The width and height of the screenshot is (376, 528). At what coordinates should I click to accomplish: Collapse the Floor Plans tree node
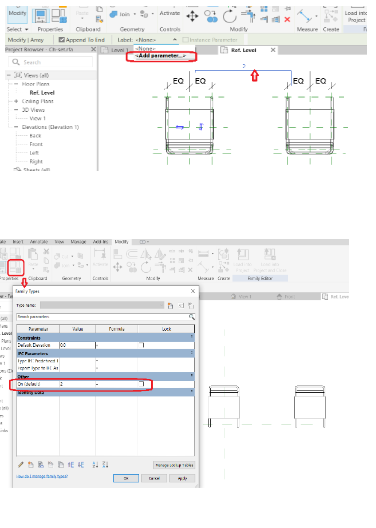pos(16,84)
